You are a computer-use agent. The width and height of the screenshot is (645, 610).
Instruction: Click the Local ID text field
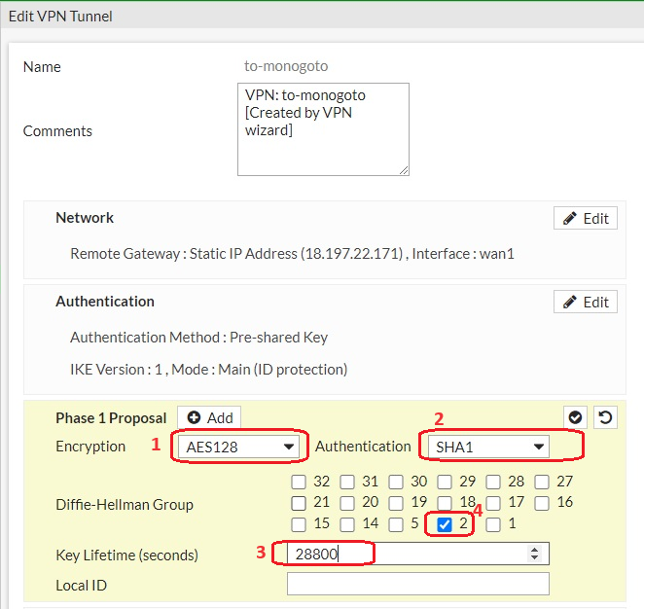tap(417, 584)
